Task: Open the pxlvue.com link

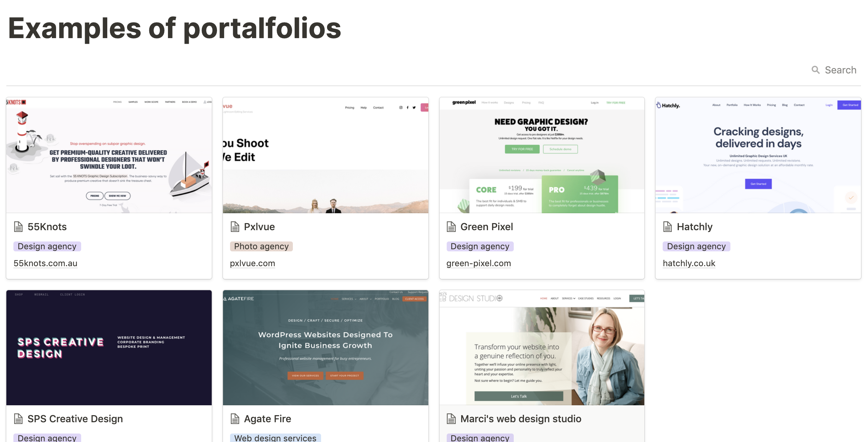Action: point(253,263)
